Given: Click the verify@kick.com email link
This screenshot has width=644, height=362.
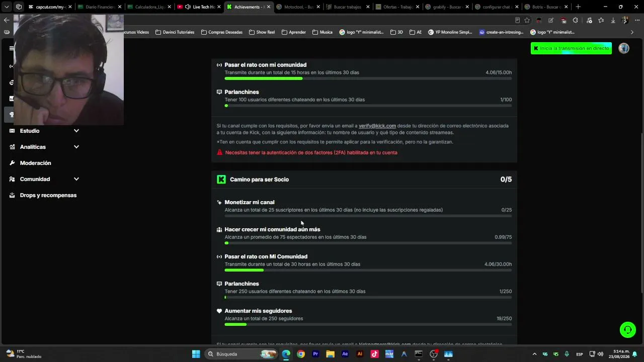Looking at the screenshot, I should coord(377,126).
